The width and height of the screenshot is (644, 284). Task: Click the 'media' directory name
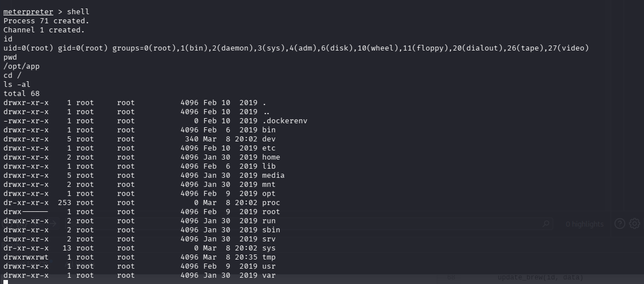273,175
